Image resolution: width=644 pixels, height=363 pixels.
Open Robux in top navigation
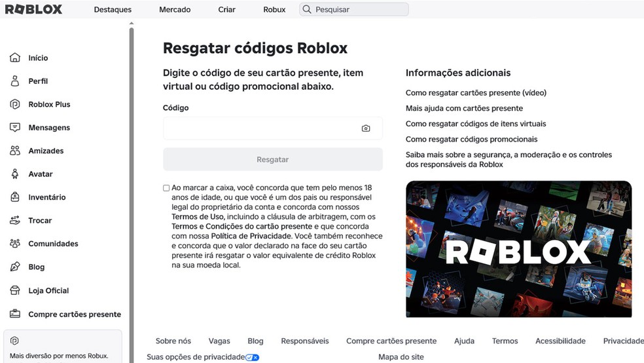click(x=274, y=9)
